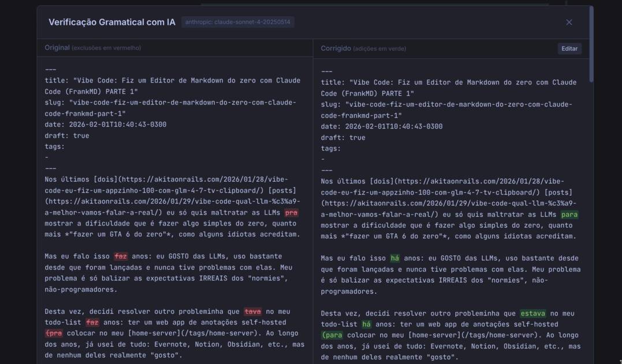Image resolution: width=622 pixels, height=364 pixels.
Task: Click the model badge claude-sonnet-4-20250514
Action: pos(238,22)
